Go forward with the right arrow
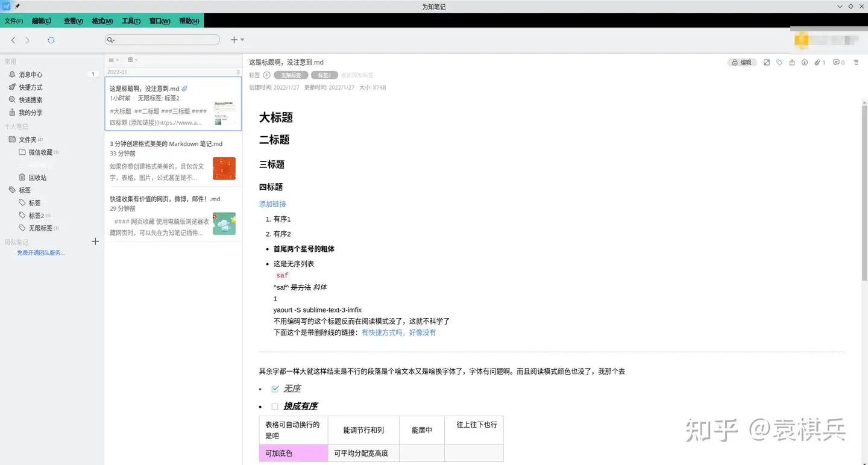This screenshot has height=465, width=868. pos(28,40)
